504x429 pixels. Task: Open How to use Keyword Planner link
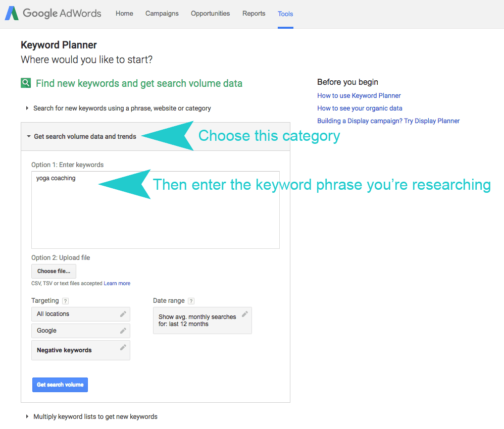[359, 96]
